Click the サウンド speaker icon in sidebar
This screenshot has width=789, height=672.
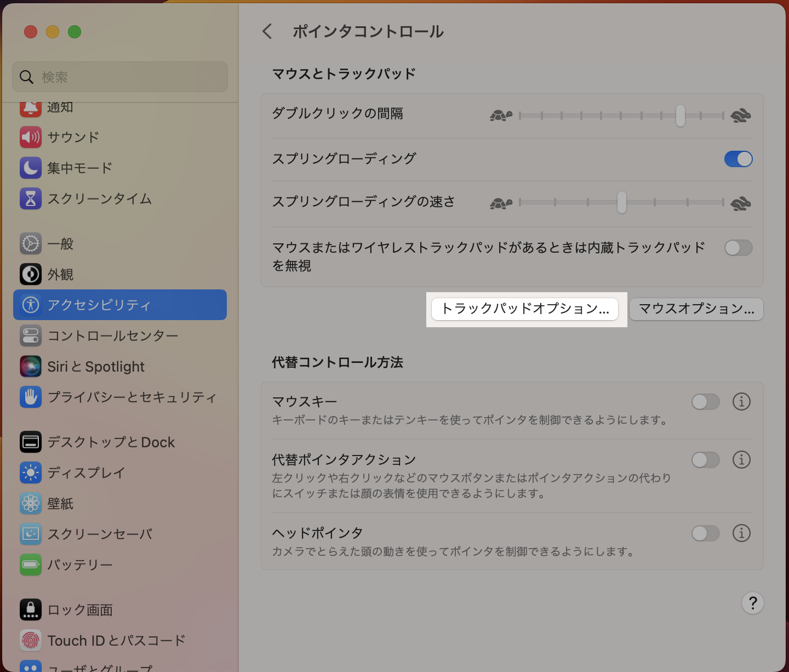coord(31,137)
